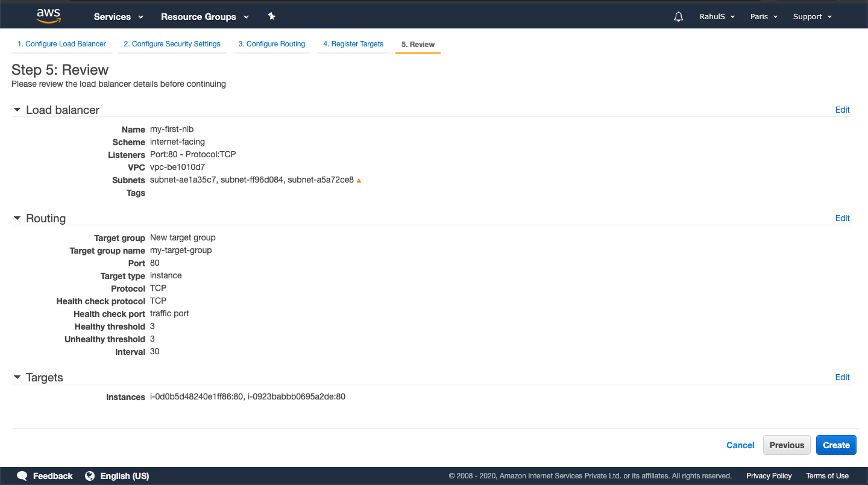Screen dimensions: 868x485
Task: Collapse the Targets section
Action: [x=17, y=377]
